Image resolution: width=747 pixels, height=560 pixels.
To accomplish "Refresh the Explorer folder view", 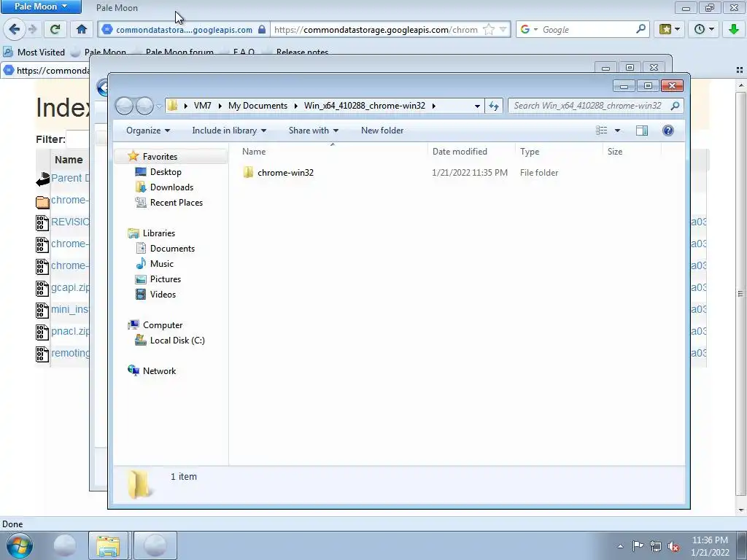I will tap(494, 106).
